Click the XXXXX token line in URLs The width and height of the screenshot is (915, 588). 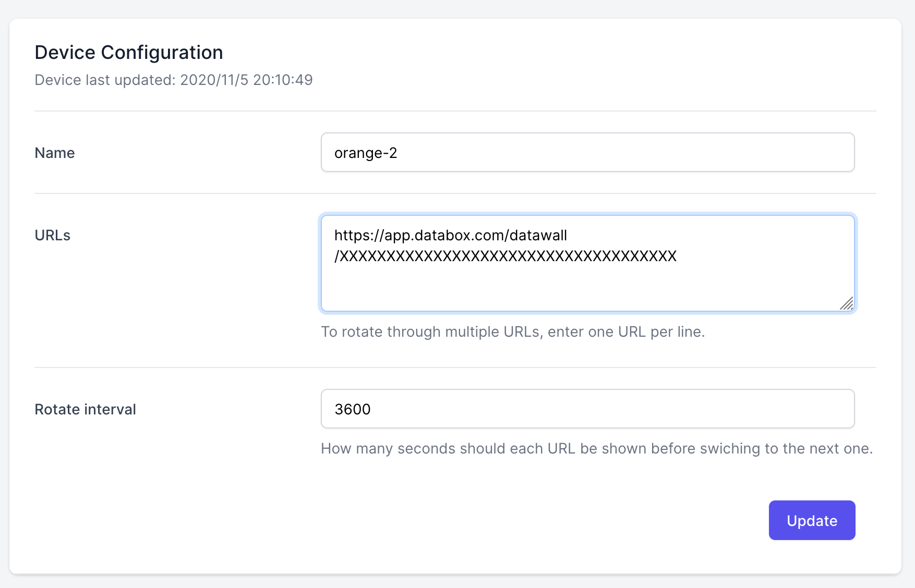coord(506,256)
